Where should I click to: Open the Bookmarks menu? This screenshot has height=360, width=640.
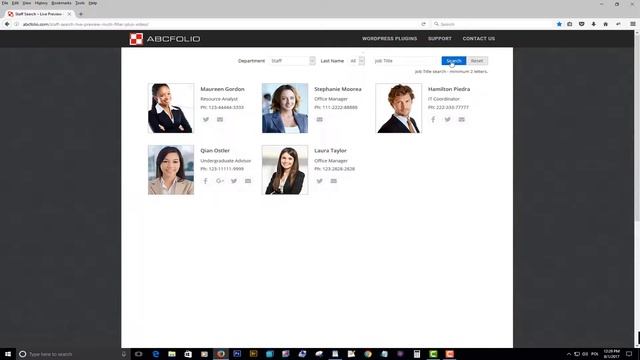[x=61, y=3]
